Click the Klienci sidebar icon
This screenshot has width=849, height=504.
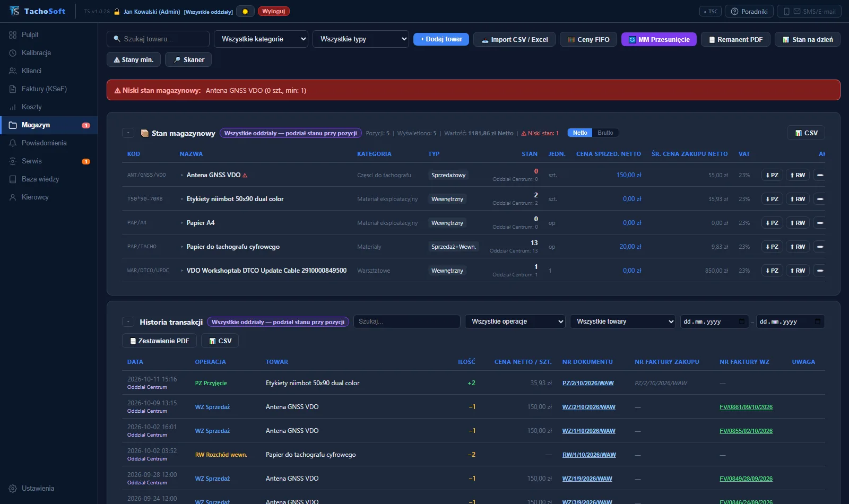click(13, 71)
